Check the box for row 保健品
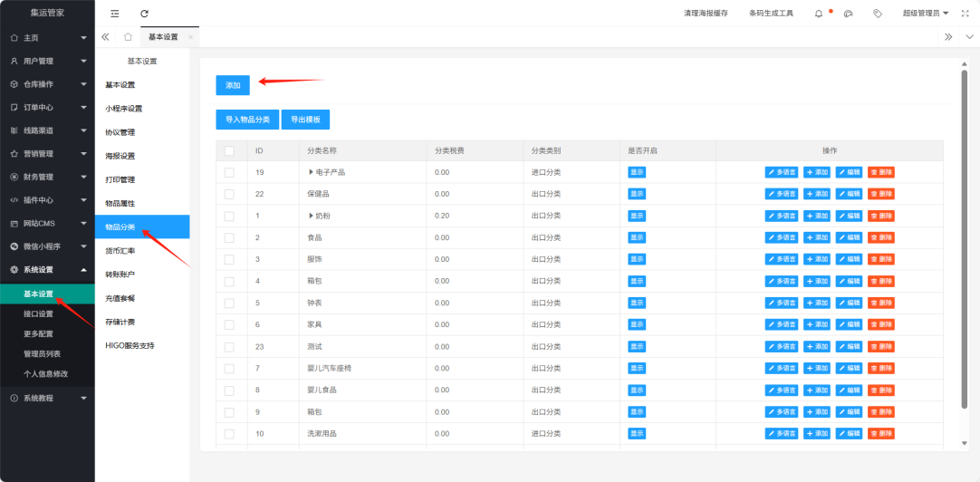Image resolution: width=980 pixels, height=482 pixels. point(229,194)
